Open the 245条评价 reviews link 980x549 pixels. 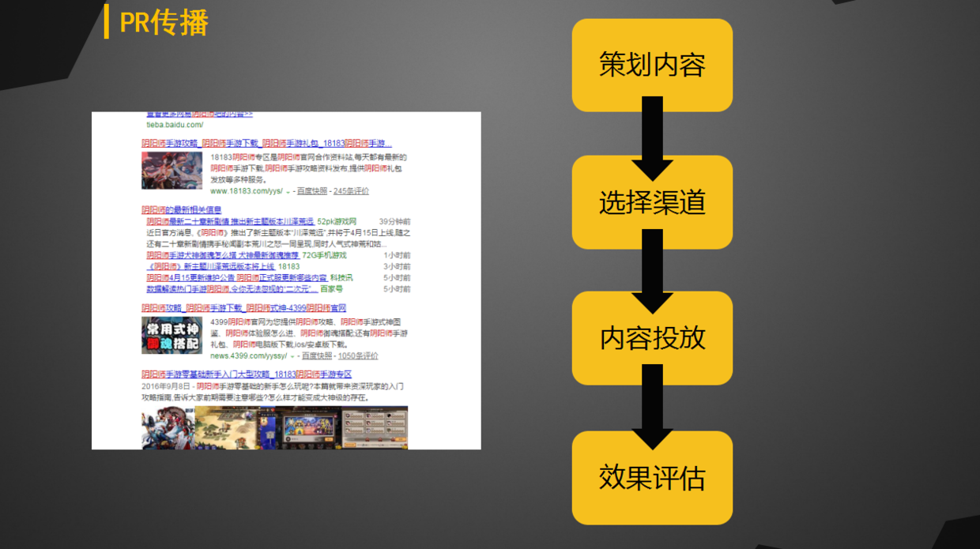(x=351, y=191)
